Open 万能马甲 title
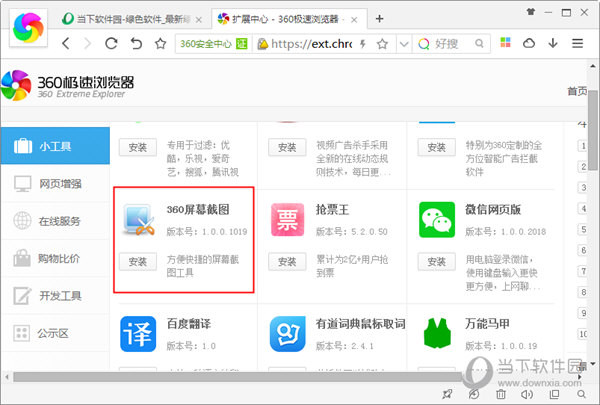Viewport: 600px width, 405px height. click(487, 324)
